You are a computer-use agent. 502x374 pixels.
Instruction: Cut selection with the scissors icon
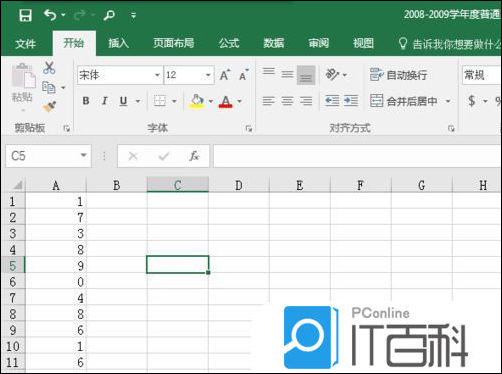point(49,68)
